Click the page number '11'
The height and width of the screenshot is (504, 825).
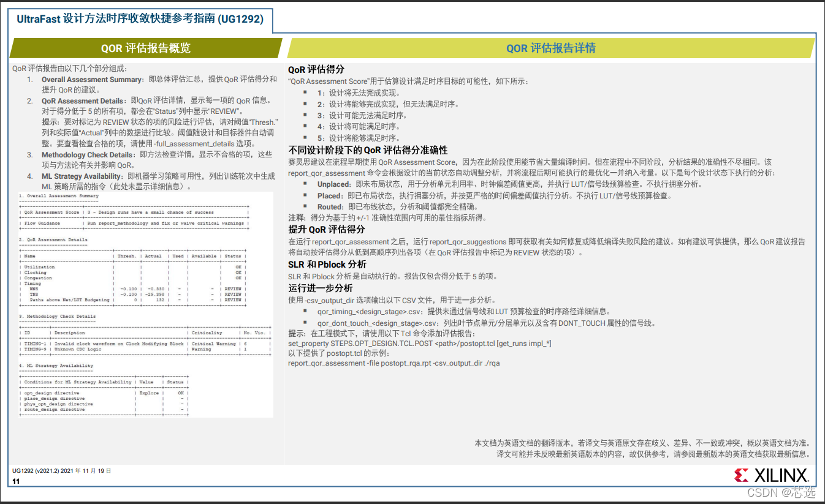pos(16,482)
